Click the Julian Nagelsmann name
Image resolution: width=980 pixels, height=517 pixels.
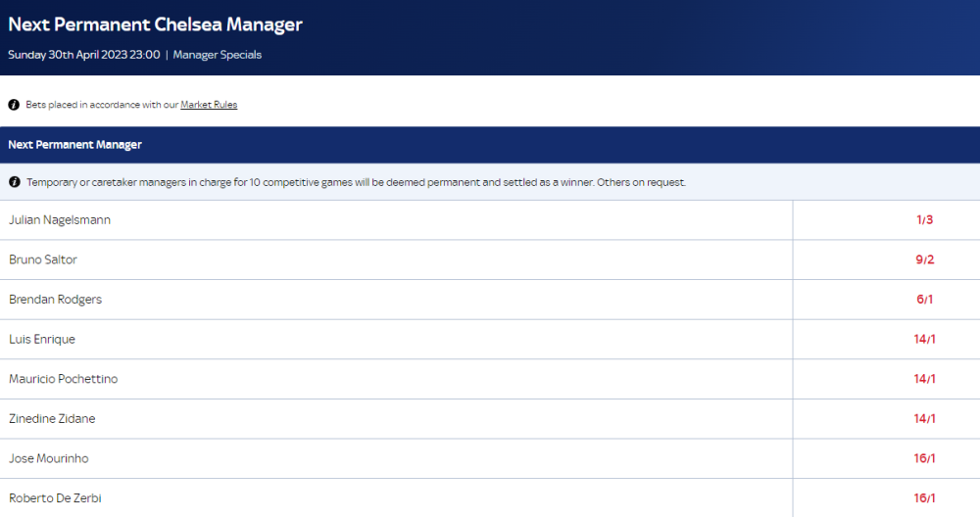click(x=60, y=219)
